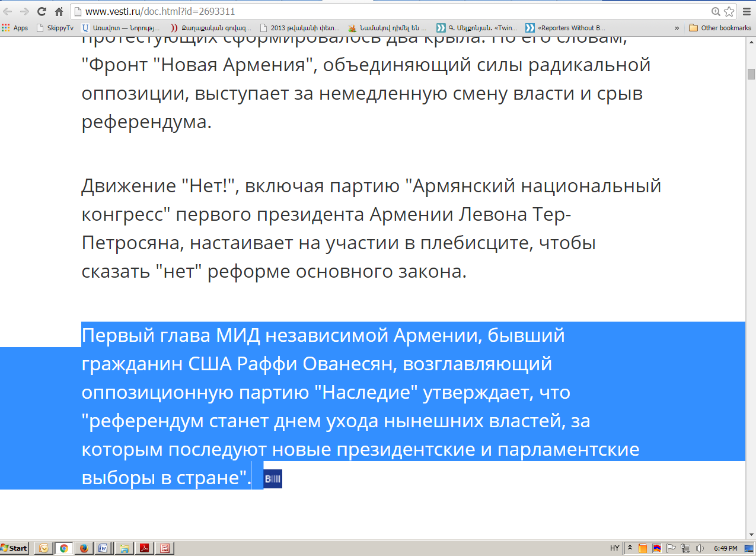Image resolution: width=756 pixels, height=556 pixels.
Task: Bookmark this page with the star icon
Action: [729, 11]
